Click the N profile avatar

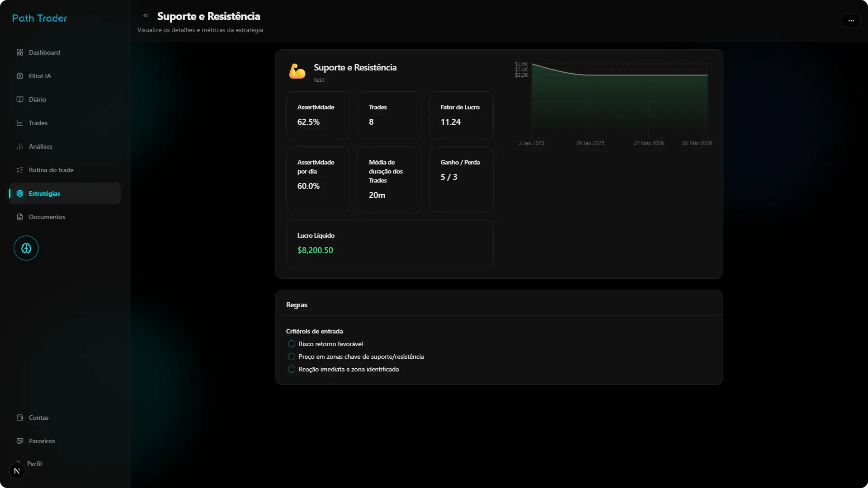tap(17, 471)
